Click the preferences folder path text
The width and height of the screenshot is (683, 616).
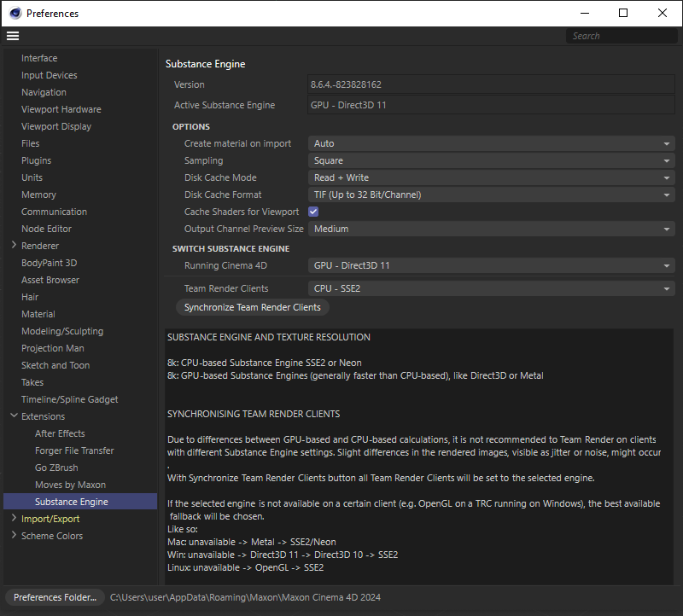[245, 597]
